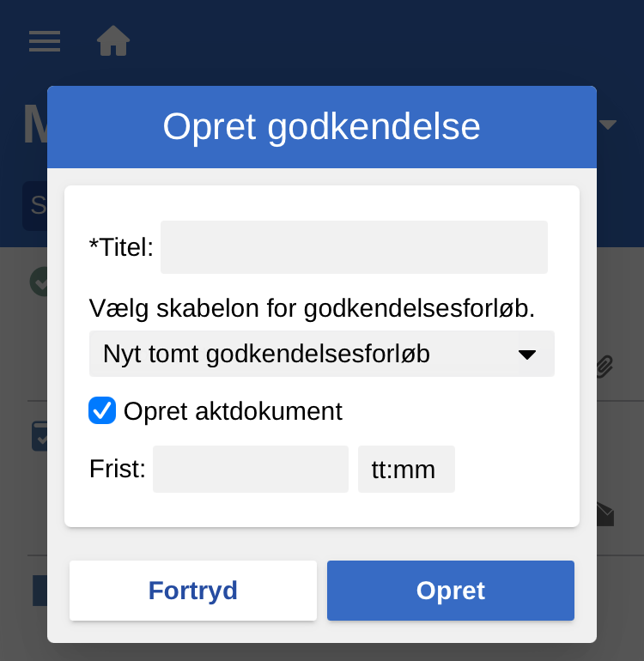The width and height of the screenshot is (644, 661).
Task: Click the arrow of the skabelon dropdown
Action: coord(527,354)
